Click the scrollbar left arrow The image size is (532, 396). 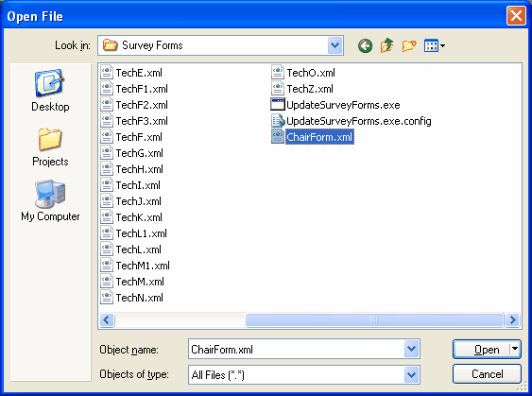pos(107,319)
